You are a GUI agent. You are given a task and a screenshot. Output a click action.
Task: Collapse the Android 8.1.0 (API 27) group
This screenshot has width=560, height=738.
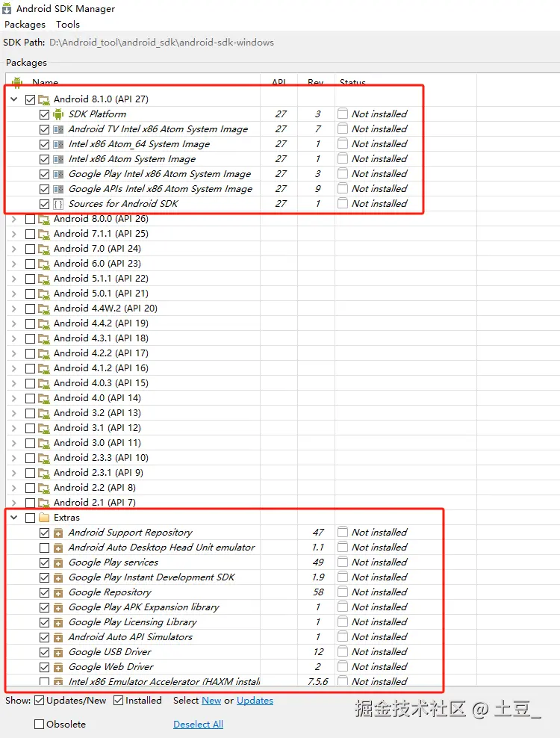click(14, 99)
